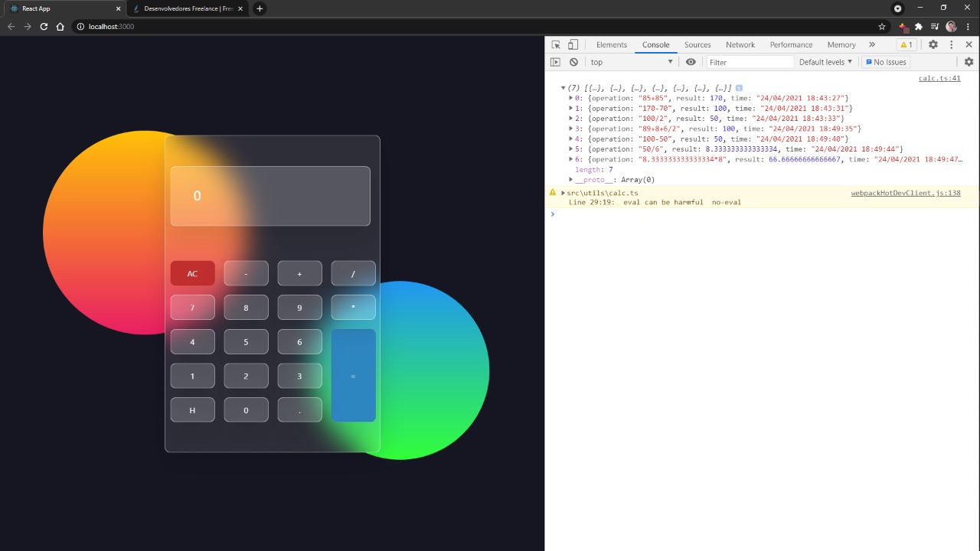Click the warning triangle badge near DevTools tabs
Image resolution: width=980 pixels, height=551 pixels.
pyautogui.click(x=906, y=44)
